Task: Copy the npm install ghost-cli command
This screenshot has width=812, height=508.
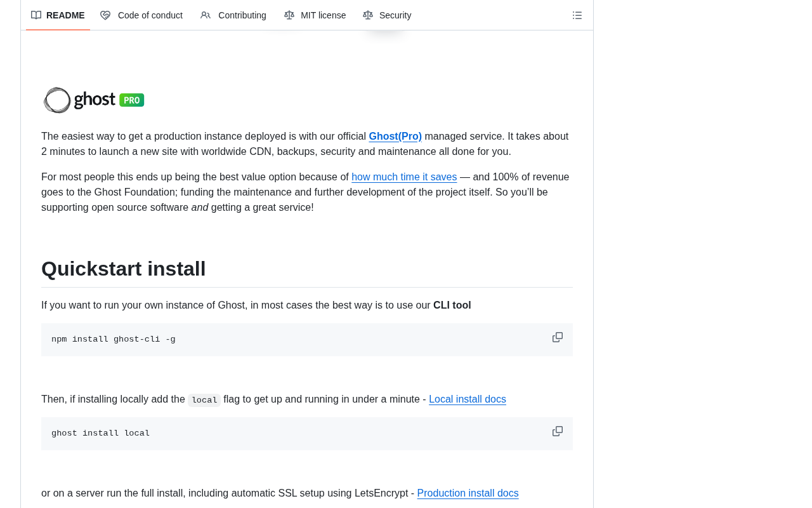Action: pos(558,337)
